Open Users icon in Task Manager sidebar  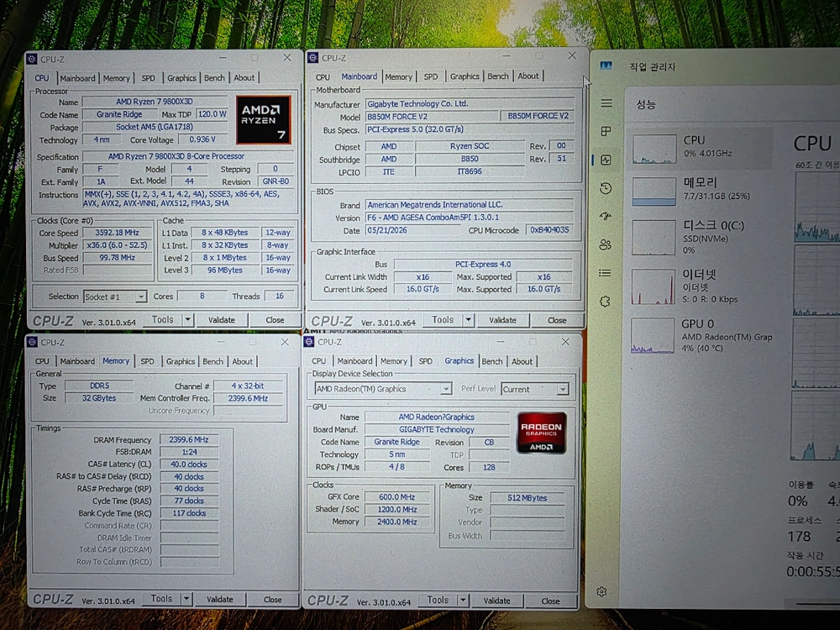click(606, 244)
